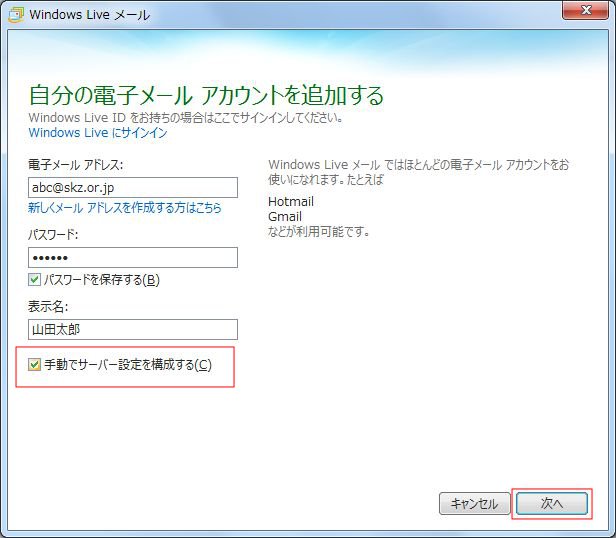
Task: Click the 表示名 field containing 山田太郎
Action: pos(133,329)
